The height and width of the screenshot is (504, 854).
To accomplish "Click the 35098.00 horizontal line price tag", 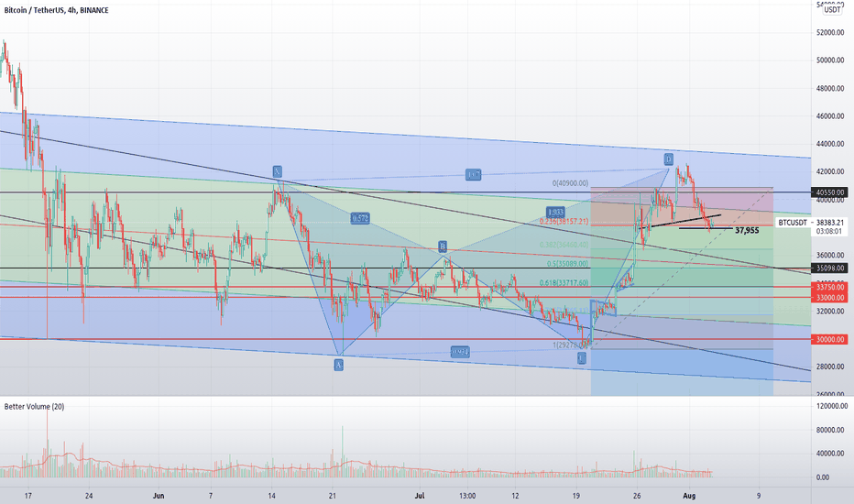I will [830, 268].
